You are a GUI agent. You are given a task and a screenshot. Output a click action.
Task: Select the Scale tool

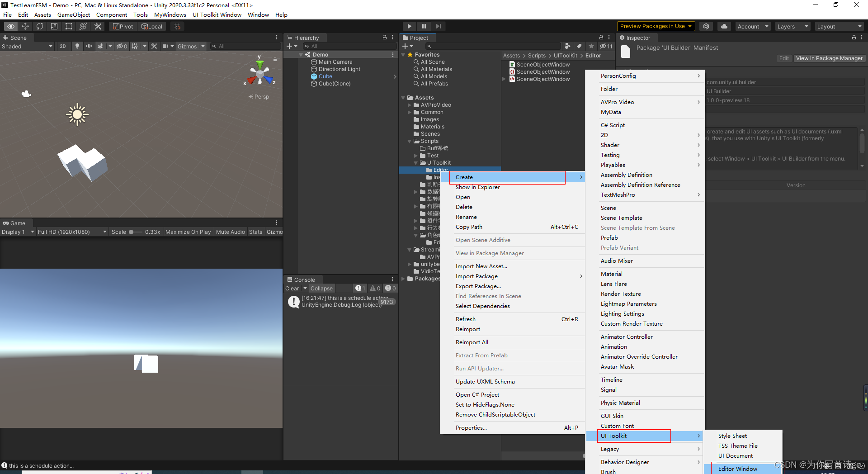click(x=54, y=26)
